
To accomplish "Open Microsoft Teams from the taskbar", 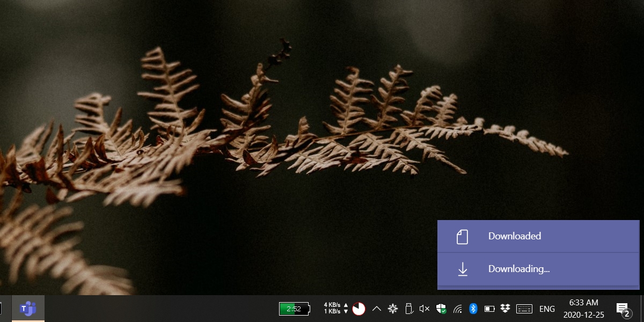I will pyautogui.click(x=28, y=309).
